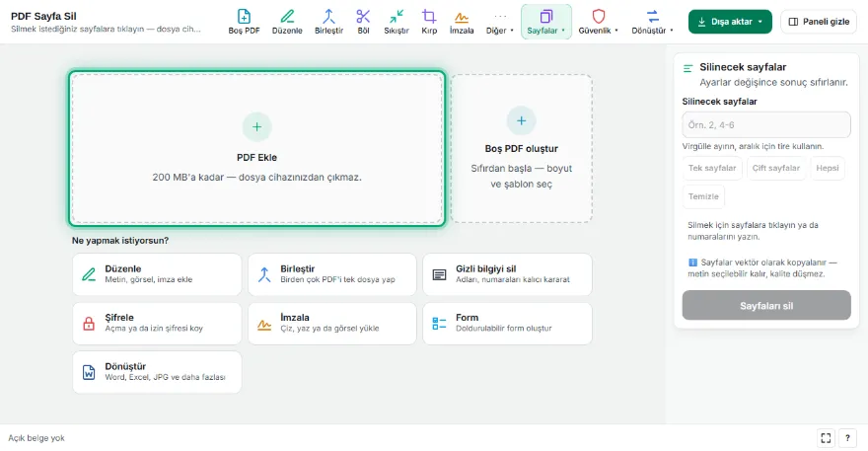The image size is (868, 451).
Task: Open help with the question mark
Action: pos(847,438)
